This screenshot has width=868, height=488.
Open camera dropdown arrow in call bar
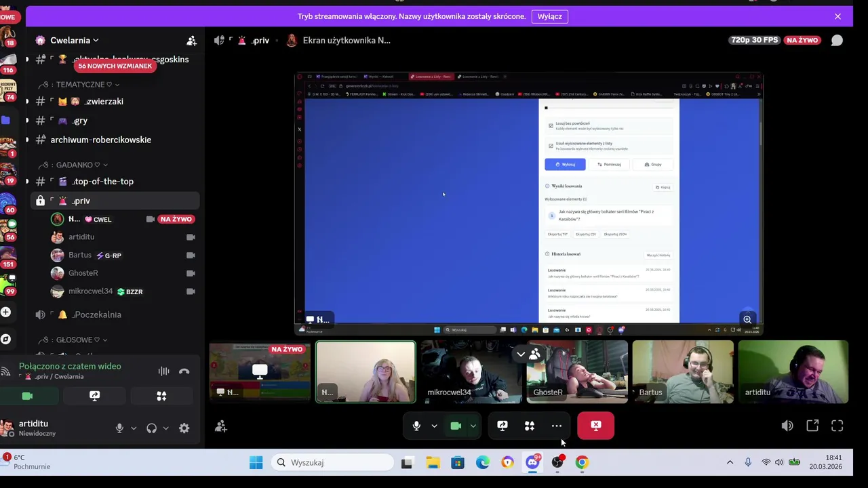coord(473,426)
